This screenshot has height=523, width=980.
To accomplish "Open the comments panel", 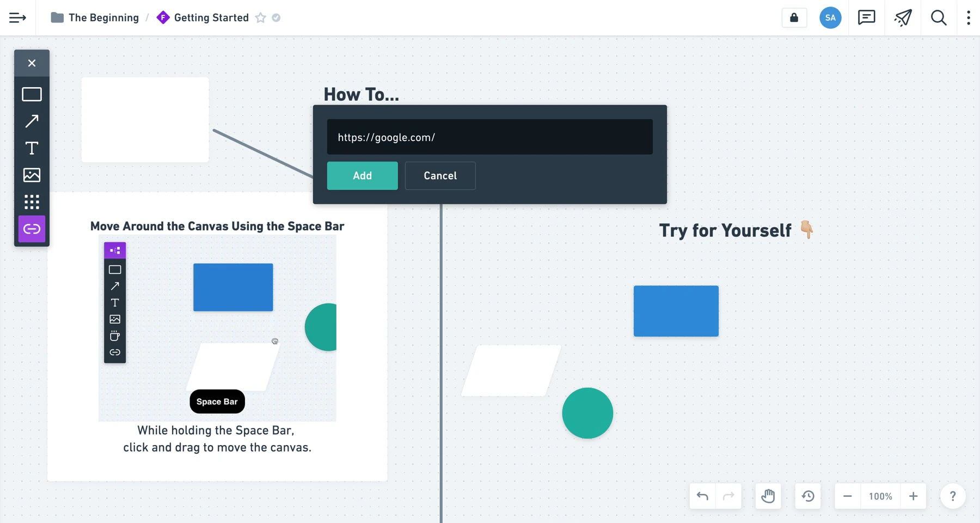I will [866, 18].
